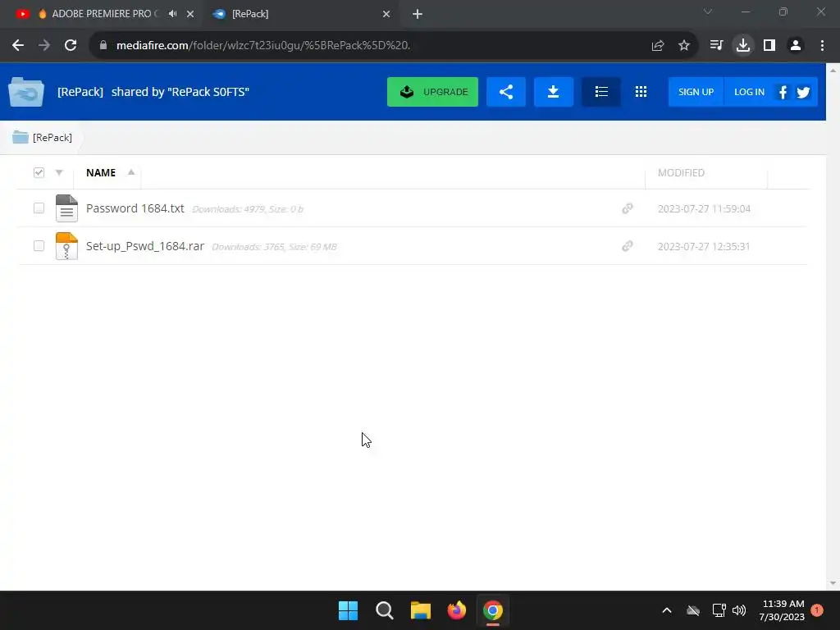Open taskbar Search
Viewport: 840px width, 630px height.
point(384,610)
